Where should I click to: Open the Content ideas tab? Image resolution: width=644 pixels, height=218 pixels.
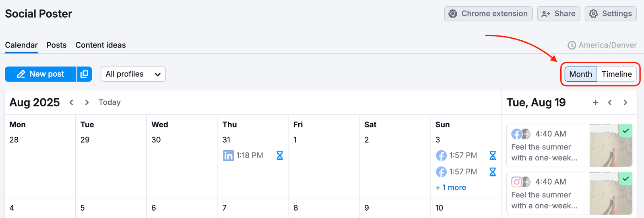101,45
